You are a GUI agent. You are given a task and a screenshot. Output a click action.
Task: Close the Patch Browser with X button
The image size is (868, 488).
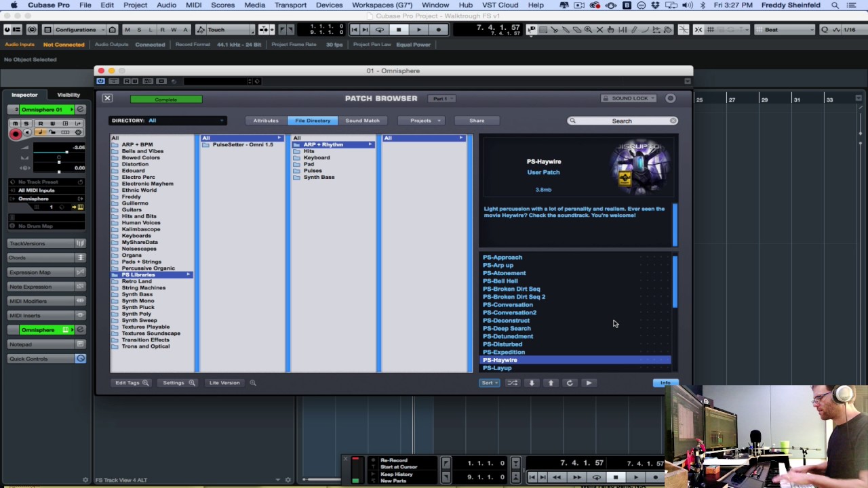click(x=107, y=98)
